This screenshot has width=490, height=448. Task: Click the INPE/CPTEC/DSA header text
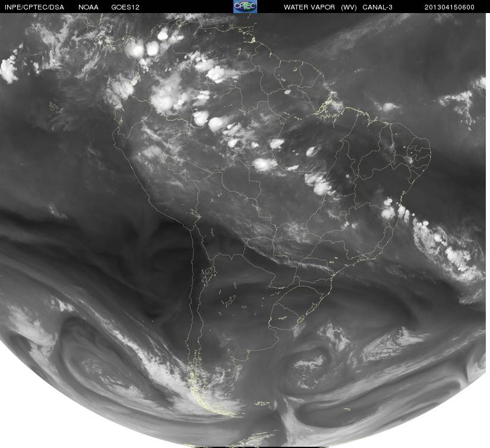(x=34, y=7)
